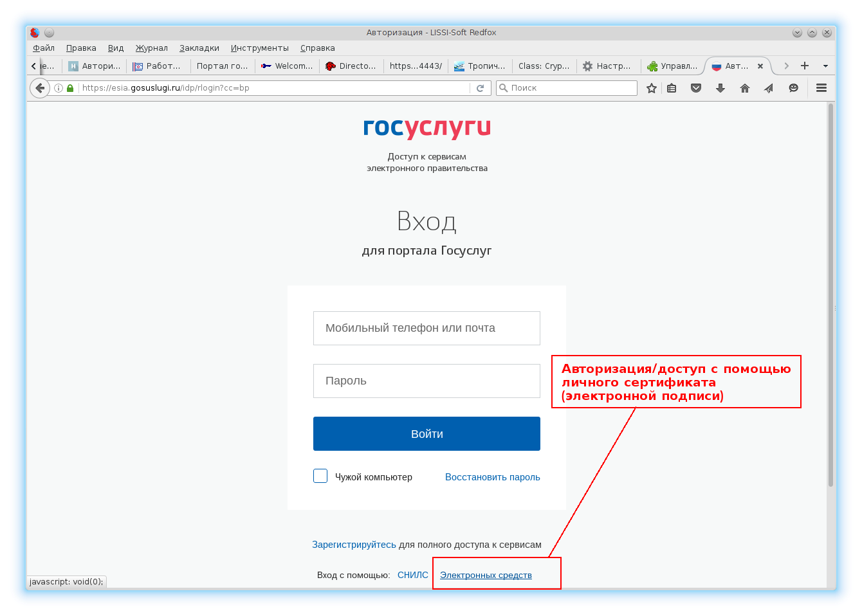Open the hamburger menu icon
Viewport: 862px width, 616px height.
pos(821,88)
